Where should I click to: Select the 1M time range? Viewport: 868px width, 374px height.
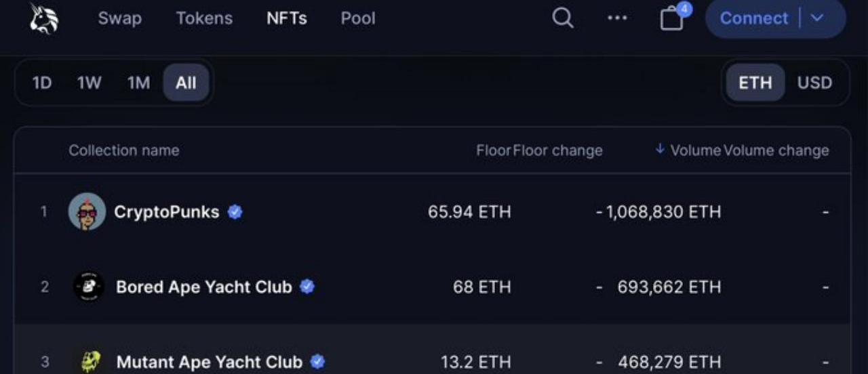pos(138,83)
